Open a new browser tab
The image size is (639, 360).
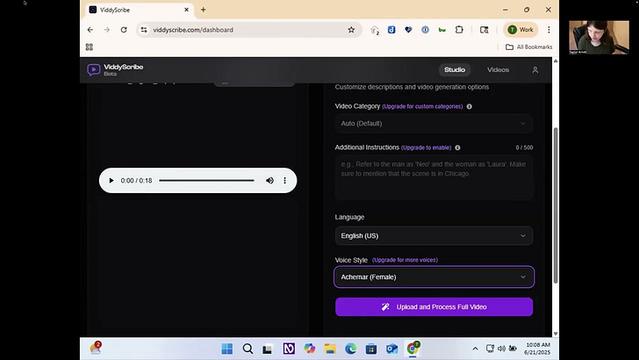203,10
